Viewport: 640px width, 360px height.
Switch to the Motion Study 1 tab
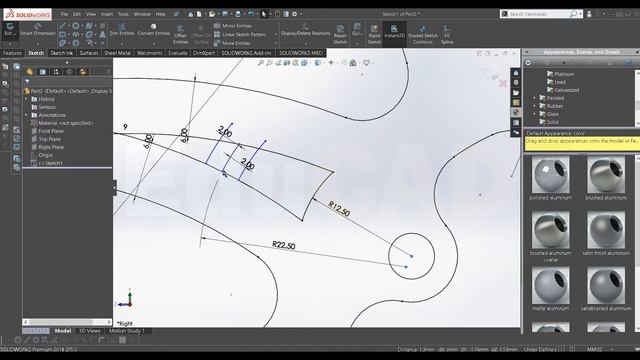point(127,331)
